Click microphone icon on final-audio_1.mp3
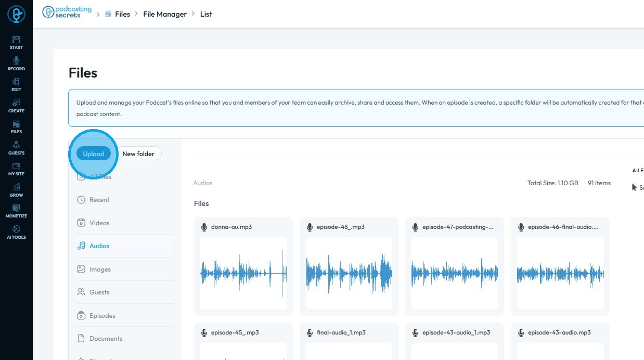The height and width of the screenshot is (360, 644). pyautogui.click(x=310, y=332)
